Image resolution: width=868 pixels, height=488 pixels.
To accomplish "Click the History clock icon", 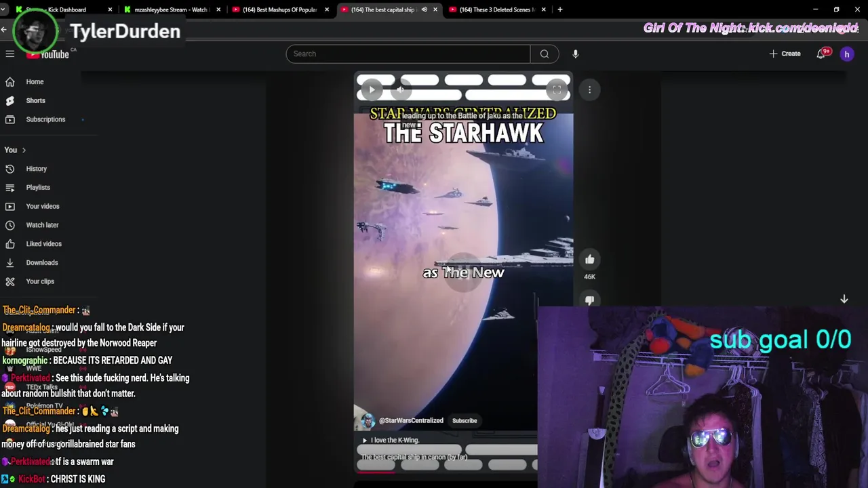I will 10,169.
